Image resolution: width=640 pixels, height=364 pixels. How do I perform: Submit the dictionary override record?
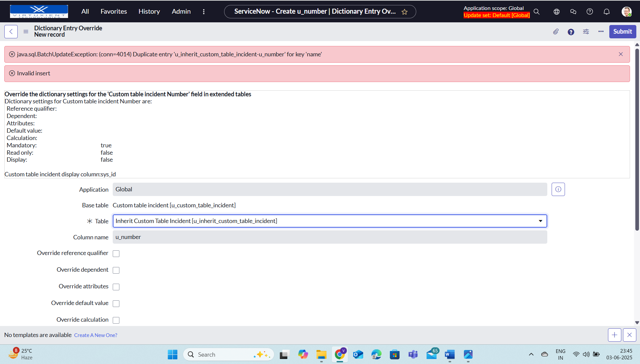tap(623, 32)
